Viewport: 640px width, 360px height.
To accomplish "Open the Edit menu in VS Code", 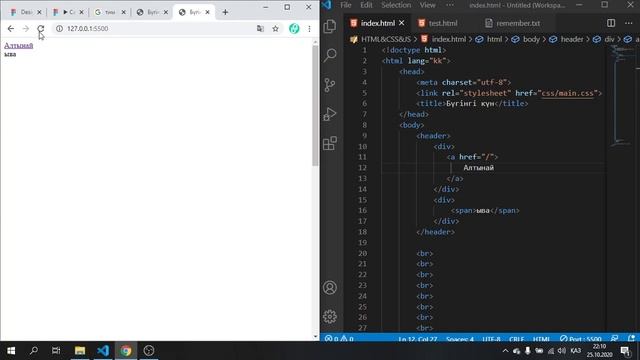I will (366, 5).
